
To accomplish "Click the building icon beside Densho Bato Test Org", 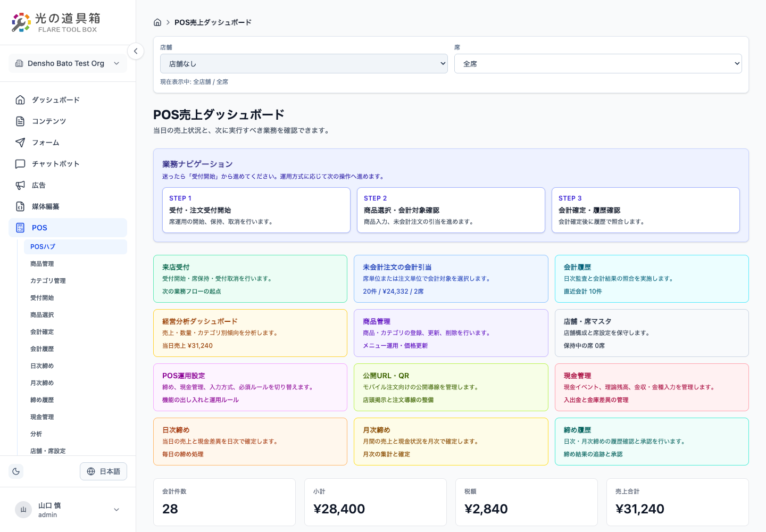I will pyautogui.click(x=19, y=63).
